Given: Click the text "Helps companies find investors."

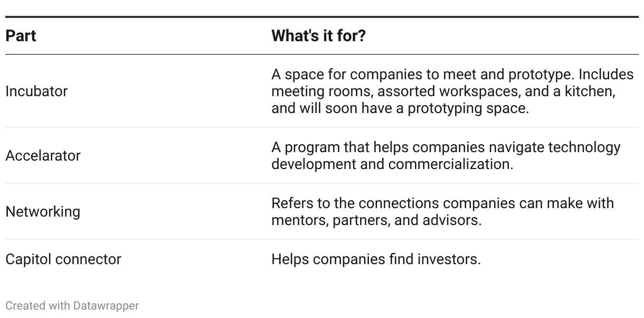Looking at the screenshot, I should tap(376, 259).
